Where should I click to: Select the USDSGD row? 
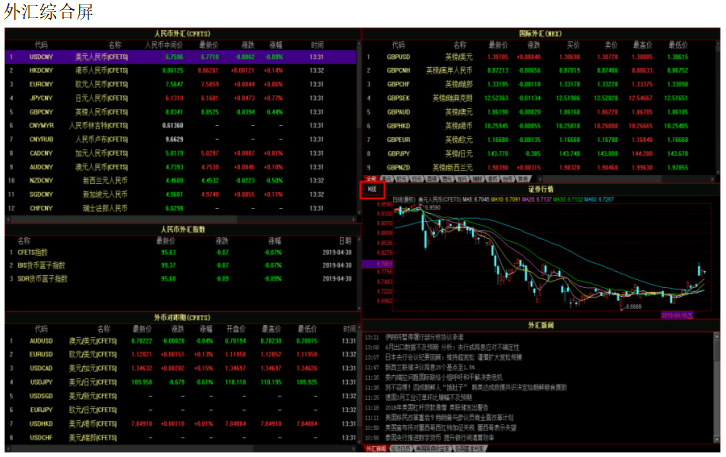point(181,396)
